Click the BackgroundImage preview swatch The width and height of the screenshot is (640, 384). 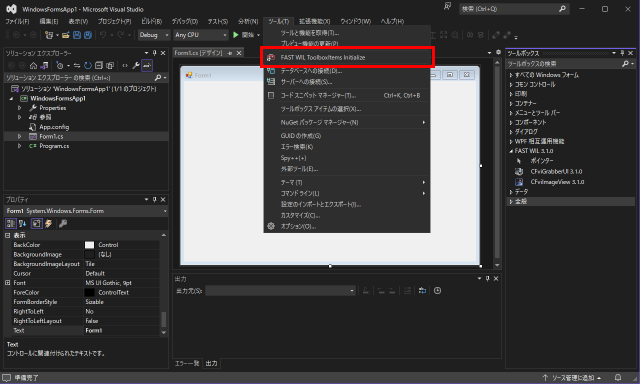[89, 255]
